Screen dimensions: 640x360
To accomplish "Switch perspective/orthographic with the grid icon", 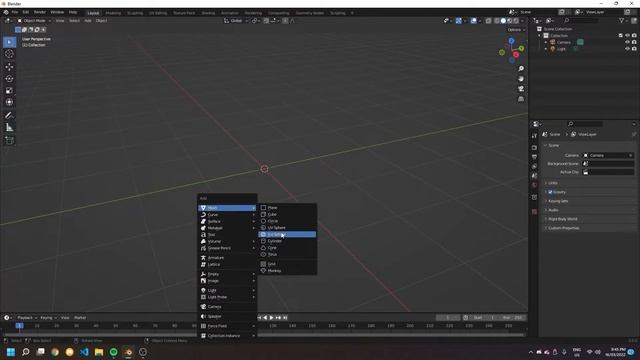I will 521,99.
